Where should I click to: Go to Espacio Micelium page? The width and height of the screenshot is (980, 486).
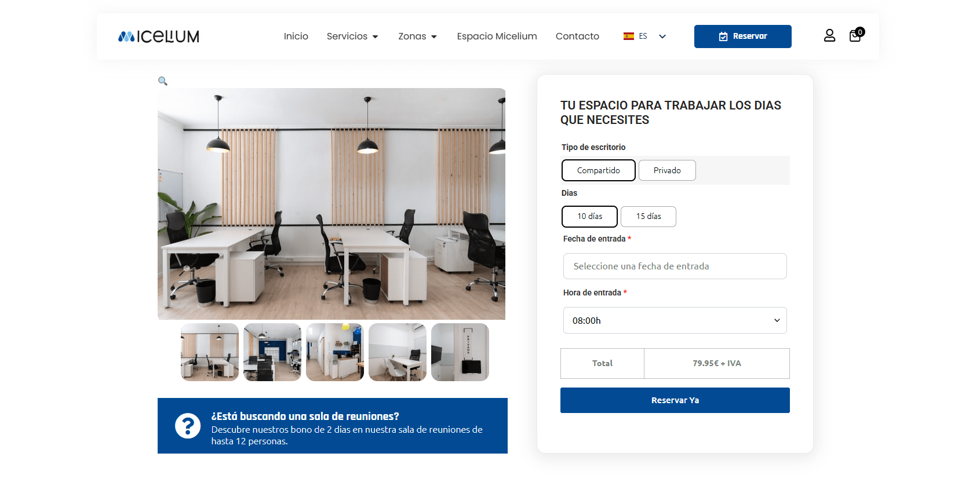click(x=497, y=36)
